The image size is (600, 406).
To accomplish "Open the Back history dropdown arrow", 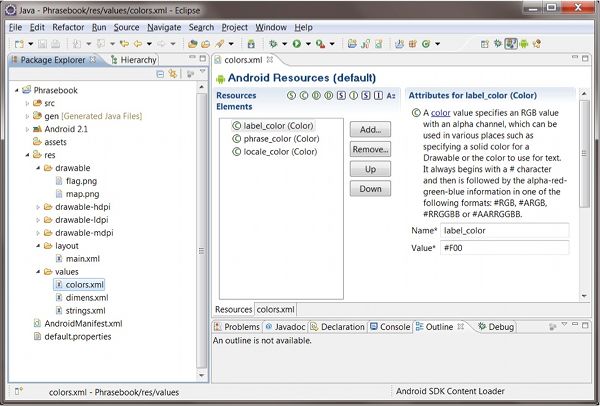I will tap(149, 44).
